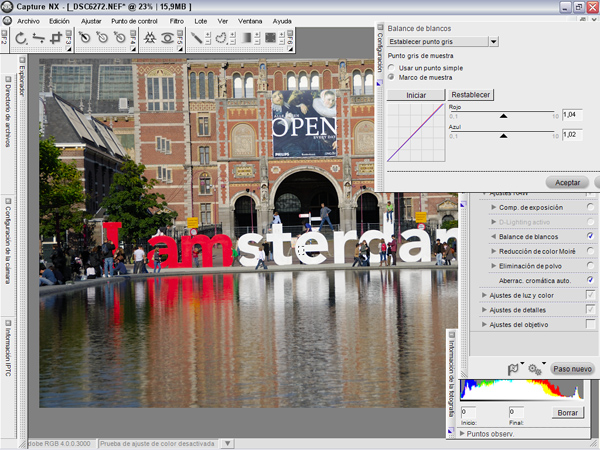
Task: Expand Eliminación de polvo section
Action: coord(494,266)
